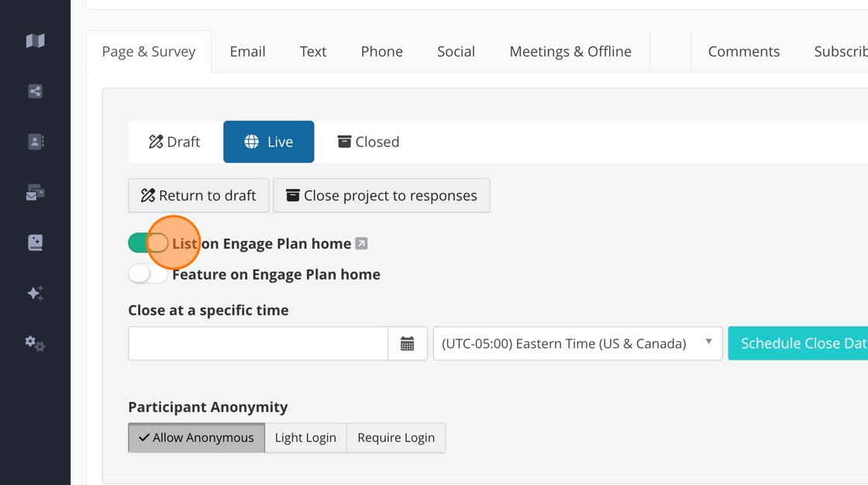This screenshot has height=485, width=868.
Task: Enable Feature on Engage Plan home switch
Action: (x=148, y=274)
